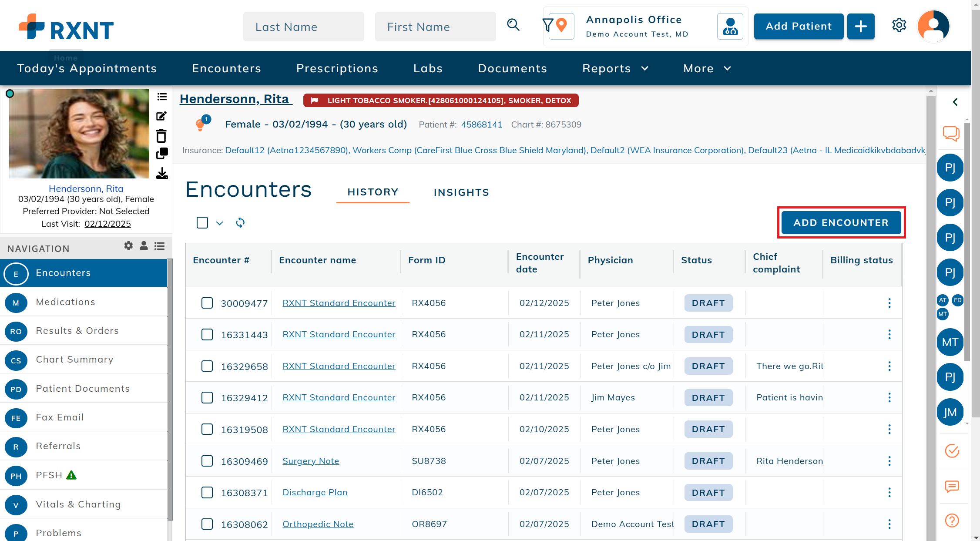Open row actions menu for encounter 16308371
This screenshot has height=541, width=980.
[889, 493]
